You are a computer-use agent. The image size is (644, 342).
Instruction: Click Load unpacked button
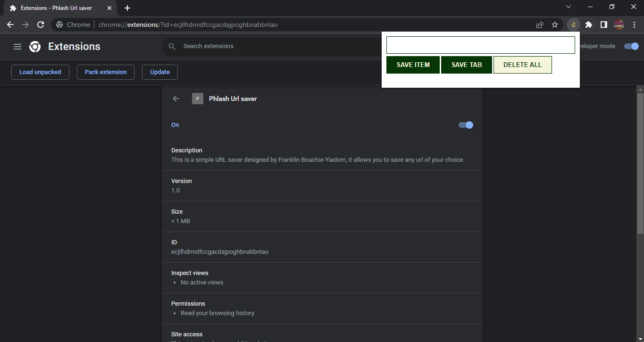point(40,72)
